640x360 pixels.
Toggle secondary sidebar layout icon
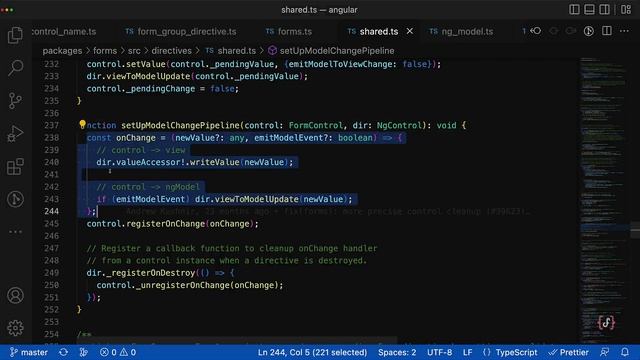tap(604, 9)
